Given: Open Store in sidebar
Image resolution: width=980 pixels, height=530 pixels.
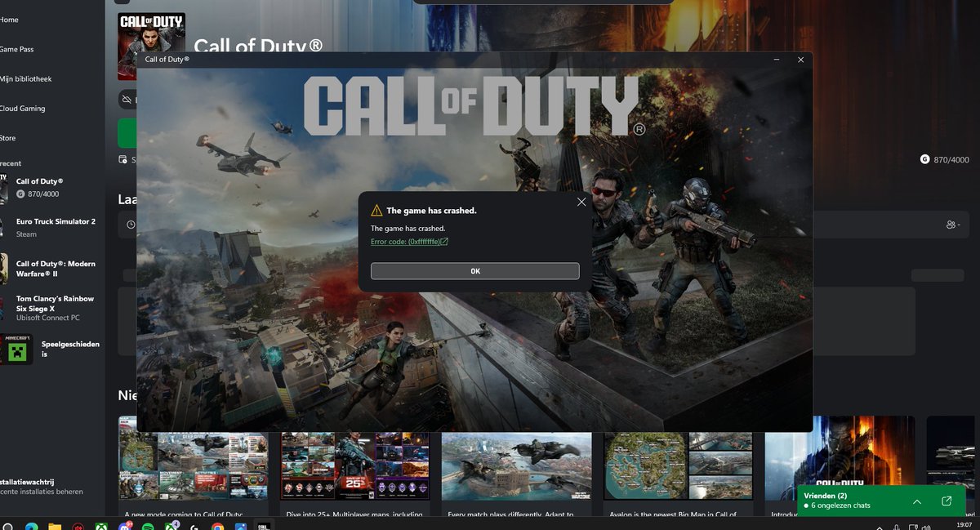Looking at the screenshot, I should pos(8,138).
